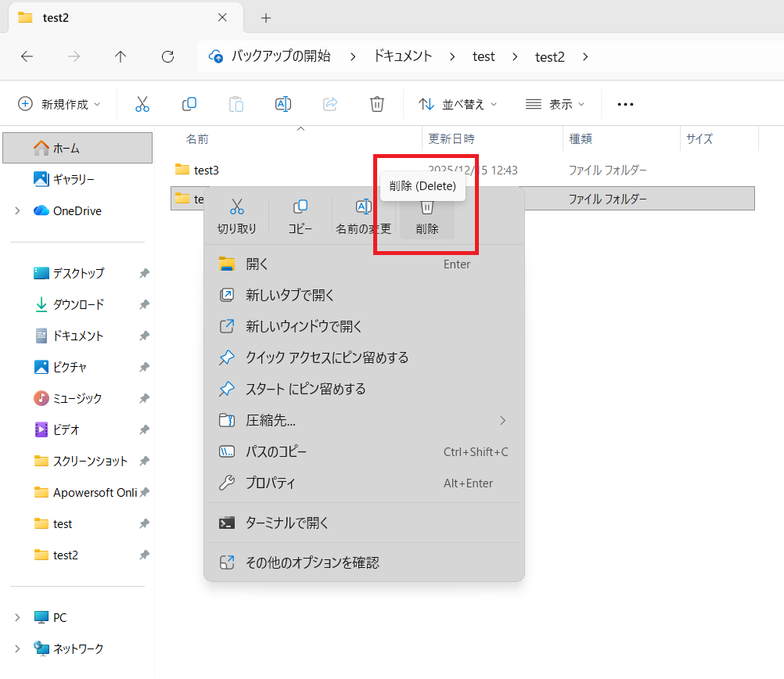Go up one folder level
Image resolution: width=784 pixels, height=679 pixels.
pos(120,56)
